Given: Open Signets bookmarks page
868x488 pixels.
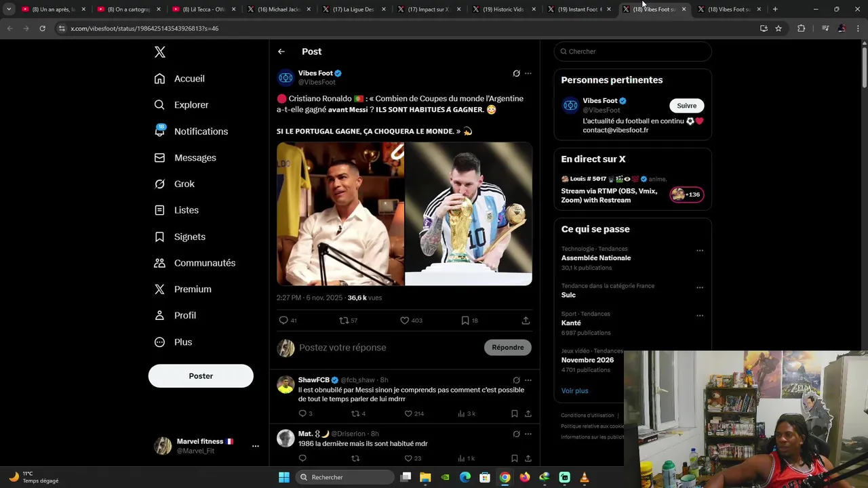Looking at the screenshot, I should (x=180, y=237).
